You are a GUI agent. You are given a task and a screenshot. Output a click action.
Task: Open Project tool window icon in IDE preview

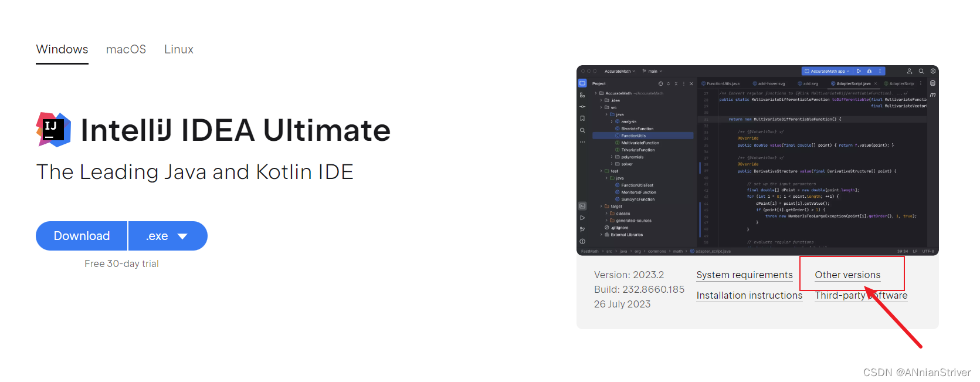pos(582,83)
